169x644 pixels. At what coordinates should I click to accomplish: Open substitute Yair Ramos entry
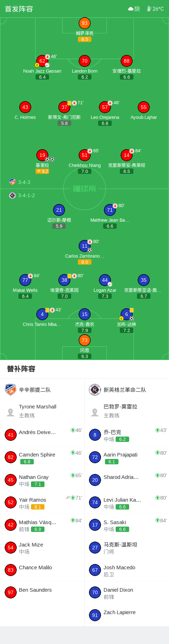(x=42, y=502)
